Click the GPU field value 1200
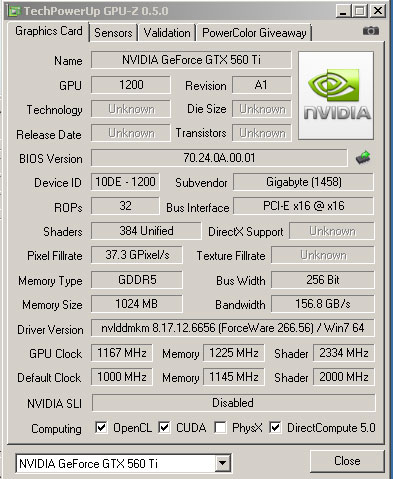This screenshot has width=393, height=479. coord(131,85)
